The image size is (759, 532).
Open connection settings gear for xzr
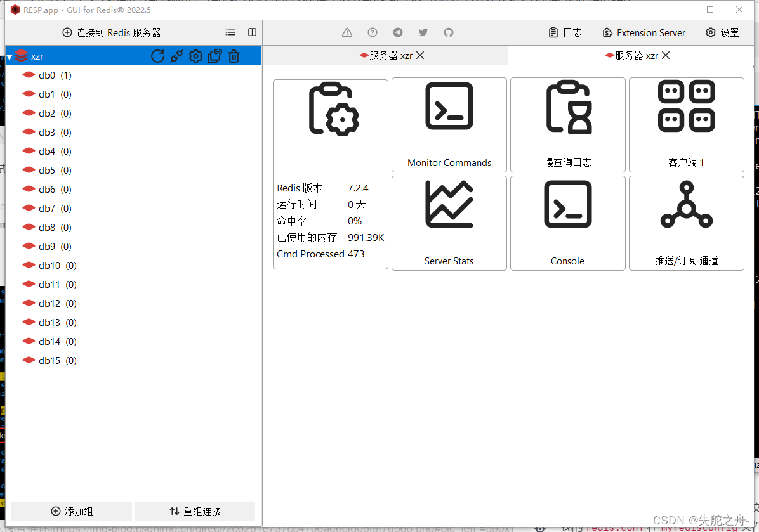tap(195, 56)
